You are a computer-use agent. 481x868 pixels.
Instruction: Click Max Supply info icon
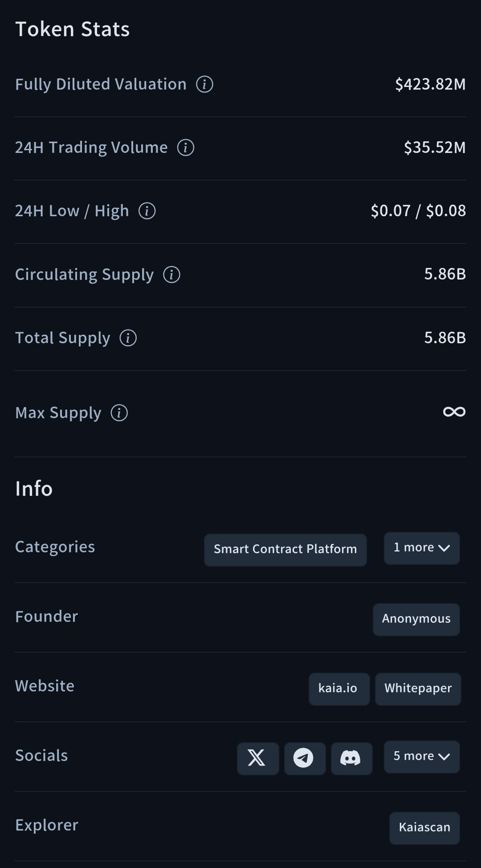(x=119, y=413)
